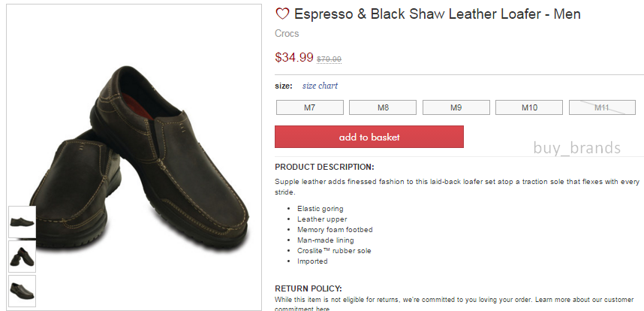Click the heart favorite icon beside title
Screen dimensions: 644x311
pyautogui.click(x=282, y=14)
